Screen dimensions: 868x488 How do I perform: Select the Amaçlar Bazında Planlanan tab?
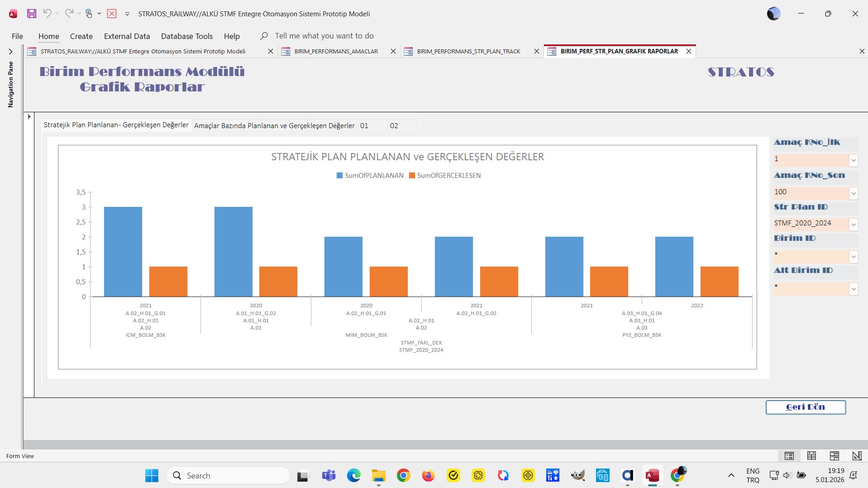[x=274, y=126]
